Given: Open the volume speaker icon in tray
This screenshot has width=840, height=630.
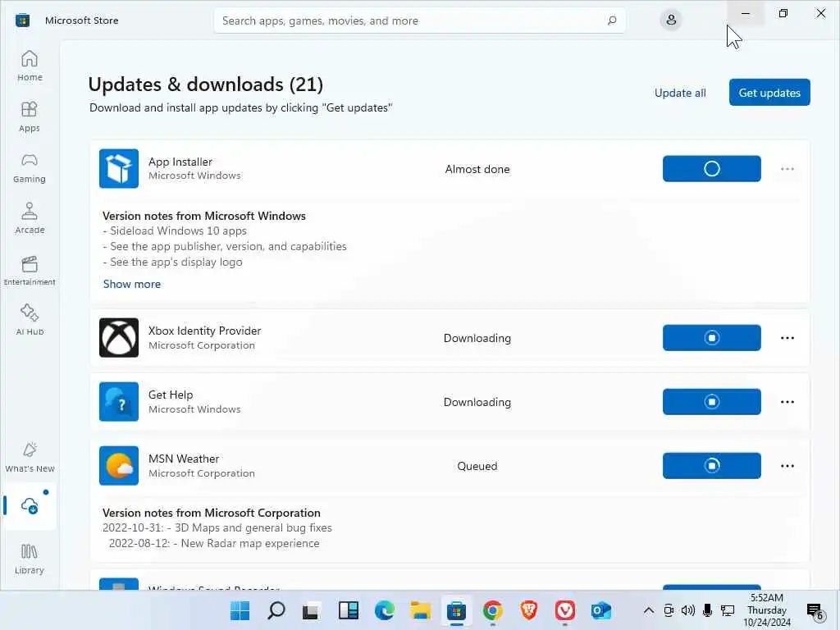Looking at the screenshot, I should pos(688,610).
